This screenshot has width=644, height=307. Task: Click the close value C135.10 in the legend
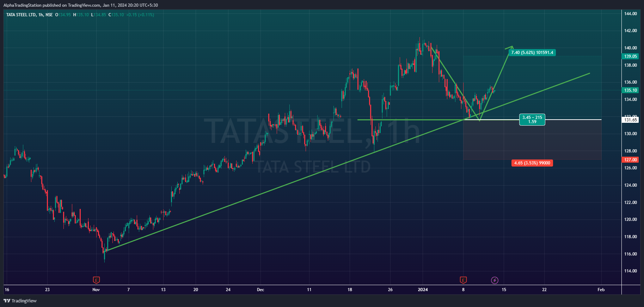[x=116, y=15]
